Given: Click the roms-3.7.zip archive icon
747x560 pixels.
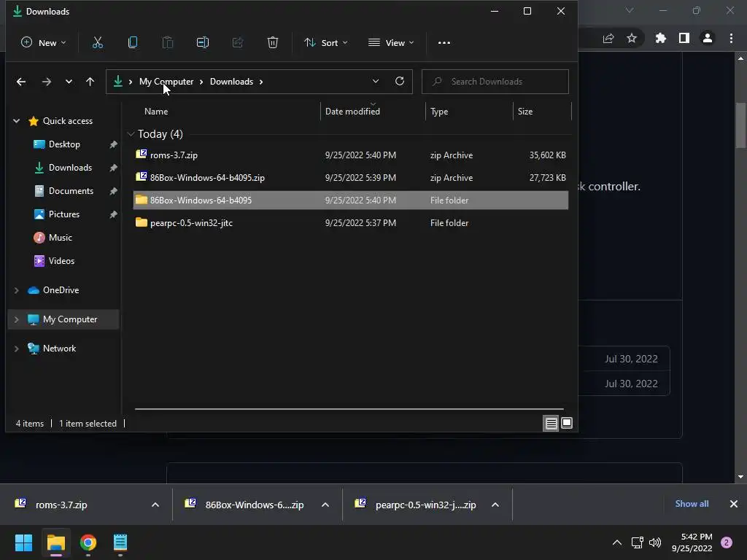Looking at the screenshot, I should pos(141,155).
